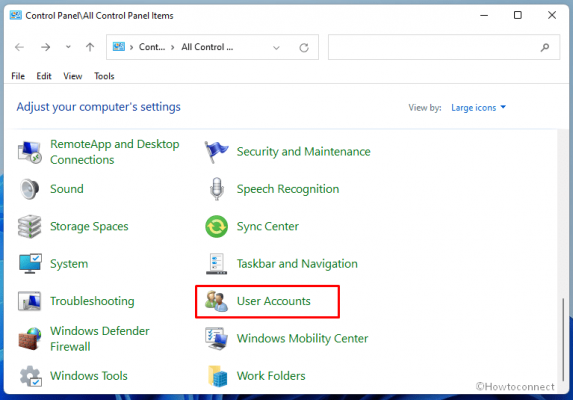This screenshot has width=573, height=400.
Task: Open the Troubleshooting icon
Action: coord(30,301)
